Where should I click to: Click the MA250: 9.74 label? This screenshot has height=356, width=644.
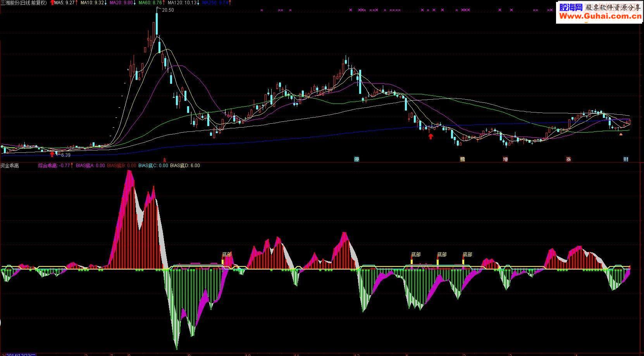tap(215, 3)
